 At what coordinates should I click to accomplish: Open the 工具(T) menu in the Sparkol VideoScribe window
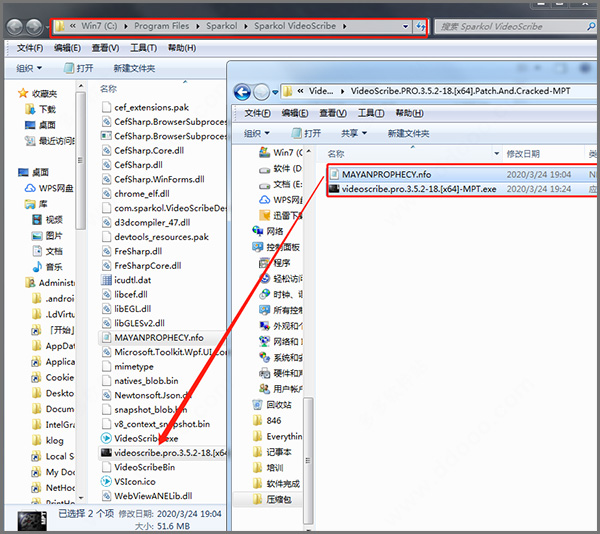[x=143, y=48]
